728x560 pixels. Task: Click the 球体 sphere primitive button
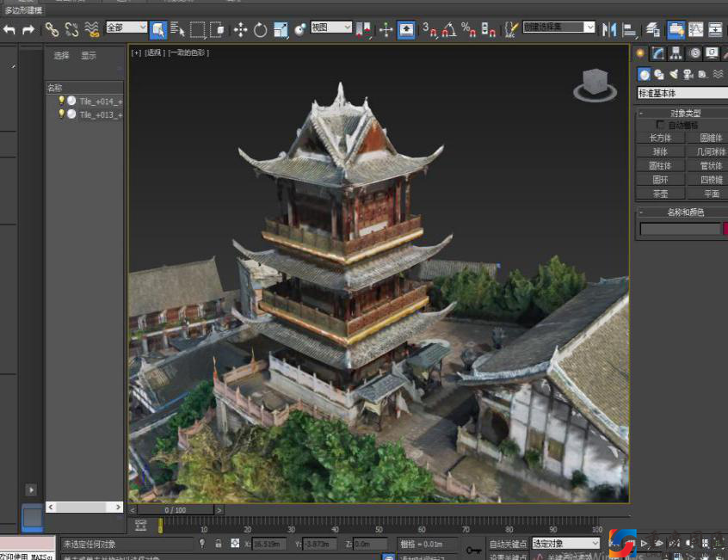click(x=660, y=151)
